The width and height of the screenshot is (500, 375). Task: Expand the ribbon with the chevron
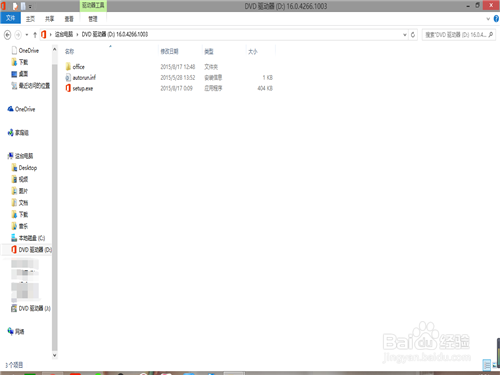click(488, 19)
